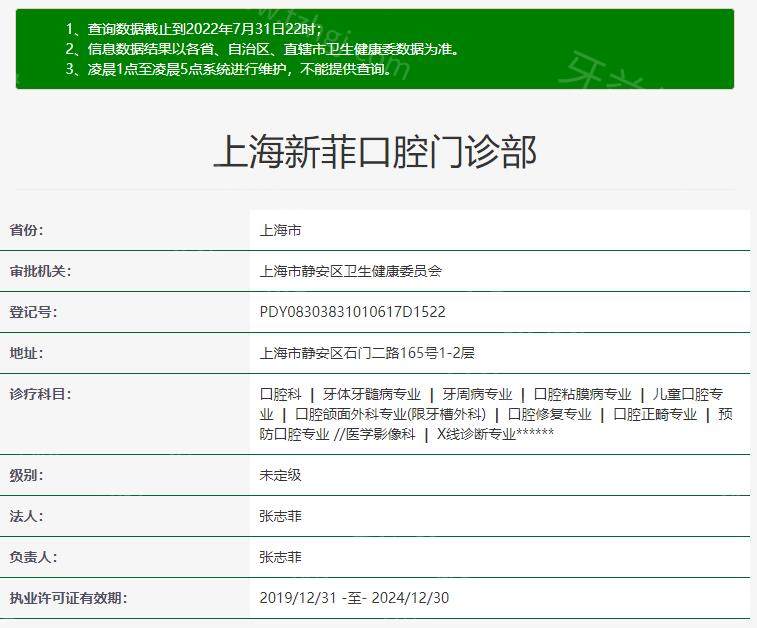Click 张志菲 in the 负责人 row
757x628 pixels.
click(280, 557)
